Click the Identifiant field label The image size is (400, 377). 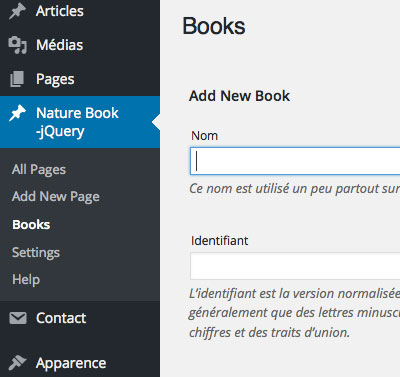(x=219, y=240)
